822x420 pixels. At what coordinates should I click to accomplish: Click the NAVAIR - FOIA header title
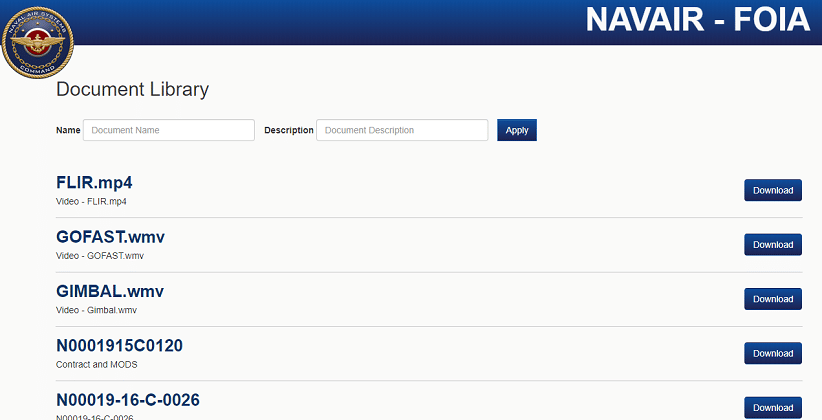[x=698, y=19]
